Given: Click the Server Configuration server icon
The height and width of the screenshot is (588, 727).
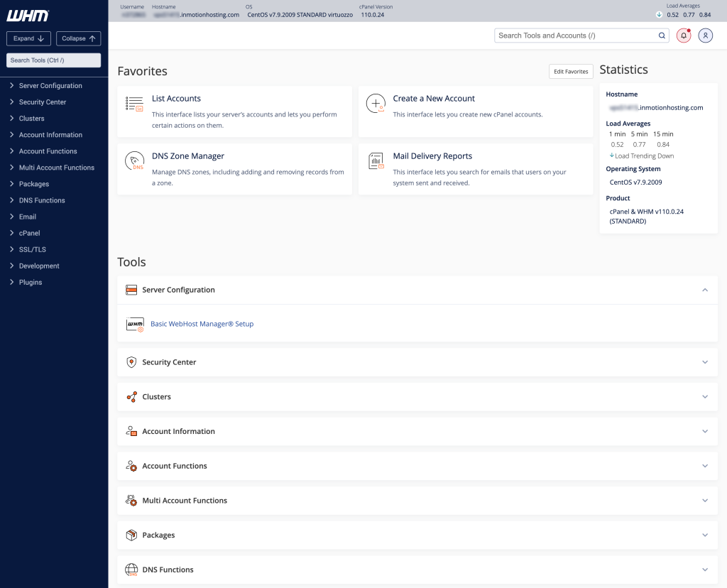Looking at the screenshot, I should pos(131,290).
